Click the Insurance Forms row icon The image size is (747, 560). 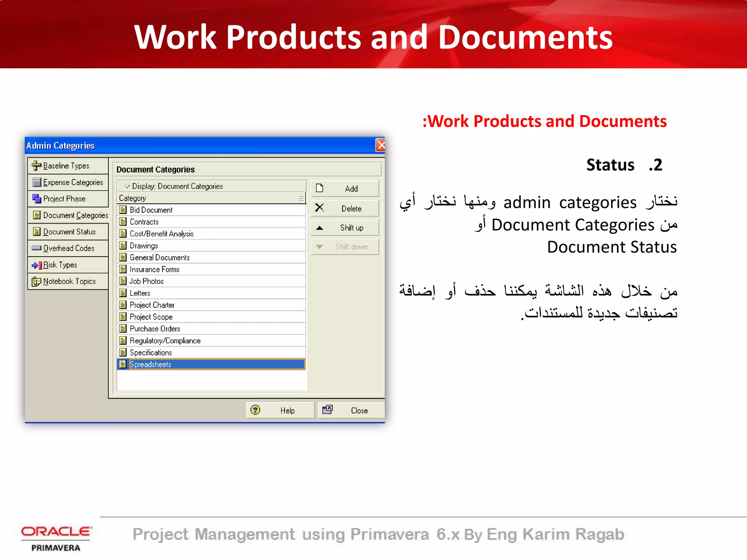(x=123, y=269)
